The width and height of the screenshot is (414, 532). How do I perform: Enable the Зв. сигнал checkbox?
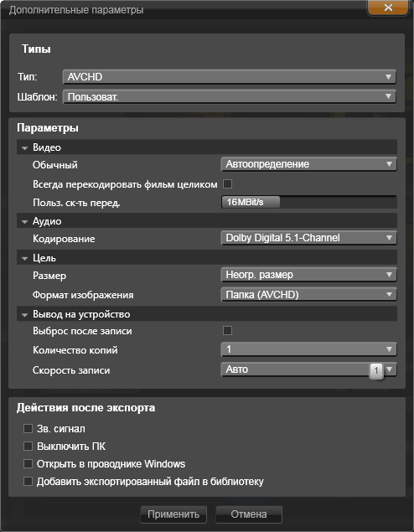click(x=28, y=428)
